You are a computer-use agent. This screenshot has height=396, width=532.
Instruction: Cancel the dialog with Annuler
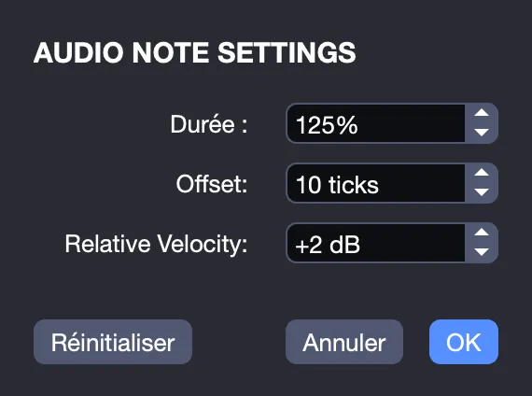(344, 342)
